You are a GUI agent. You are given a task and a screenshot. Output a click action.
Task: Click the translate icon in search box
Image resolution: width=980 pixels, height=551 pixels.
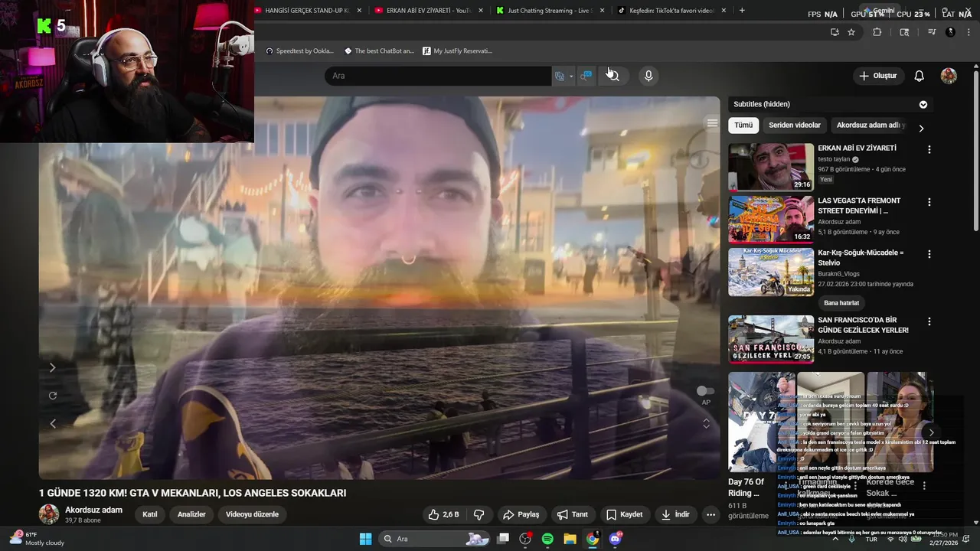[560, 76]
